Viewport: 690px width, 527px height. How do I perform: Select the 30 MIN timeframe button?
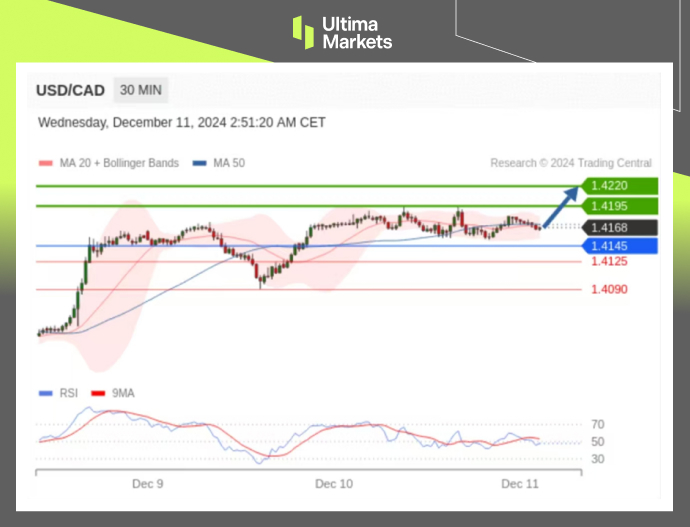[x=141, y=90]
